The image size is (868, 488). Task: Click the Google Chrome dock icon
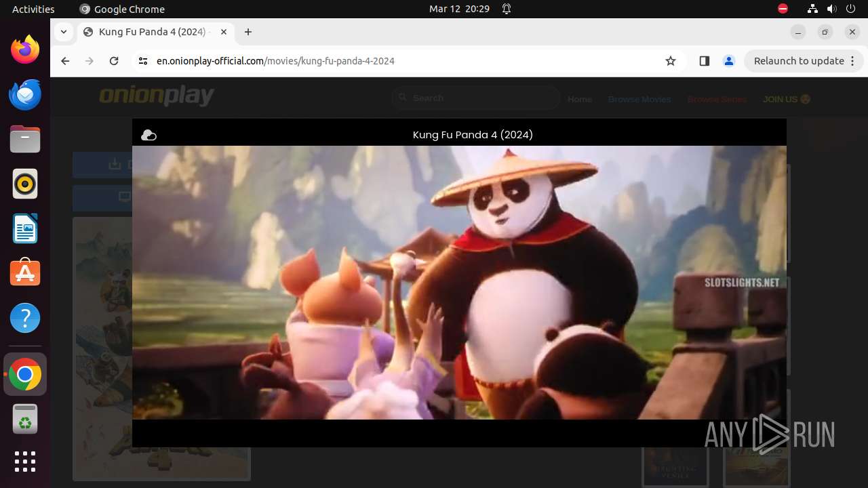point(25,375)
